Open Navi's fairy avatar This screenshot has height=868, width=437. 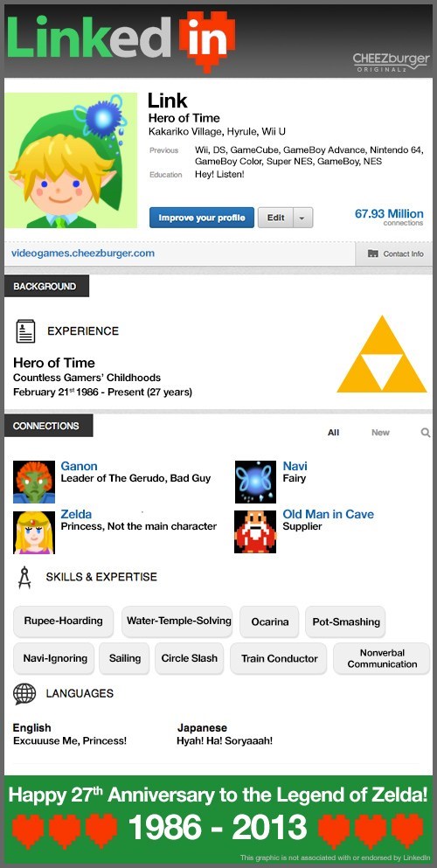(255, 482)
